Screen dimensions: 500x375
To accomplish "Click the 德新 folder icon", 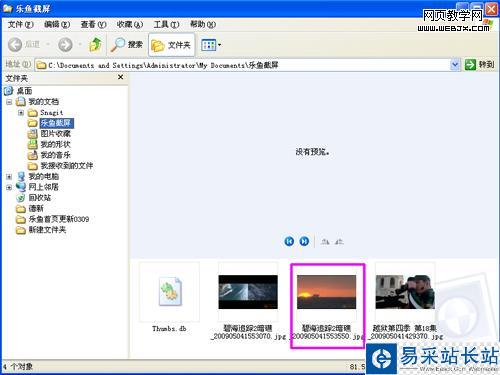I will click(21, 209).
